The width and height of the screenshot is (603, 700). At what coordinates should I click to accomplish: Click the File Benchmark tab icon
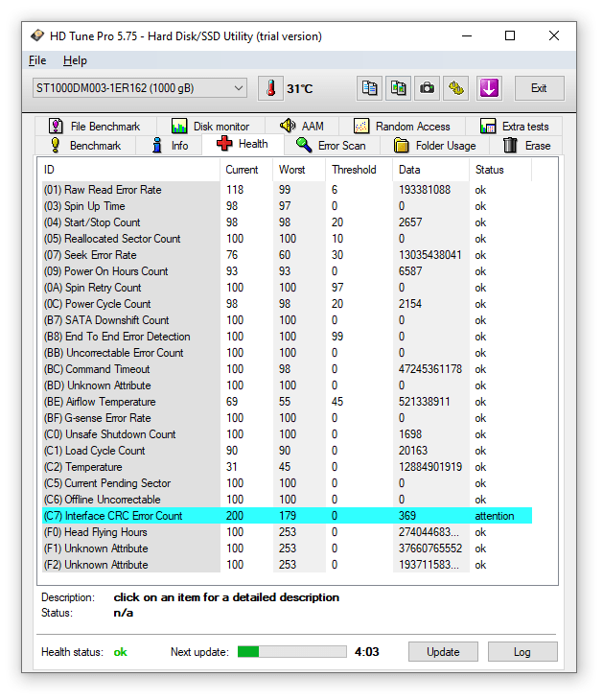pyautogui.click(x=56, y=127)
